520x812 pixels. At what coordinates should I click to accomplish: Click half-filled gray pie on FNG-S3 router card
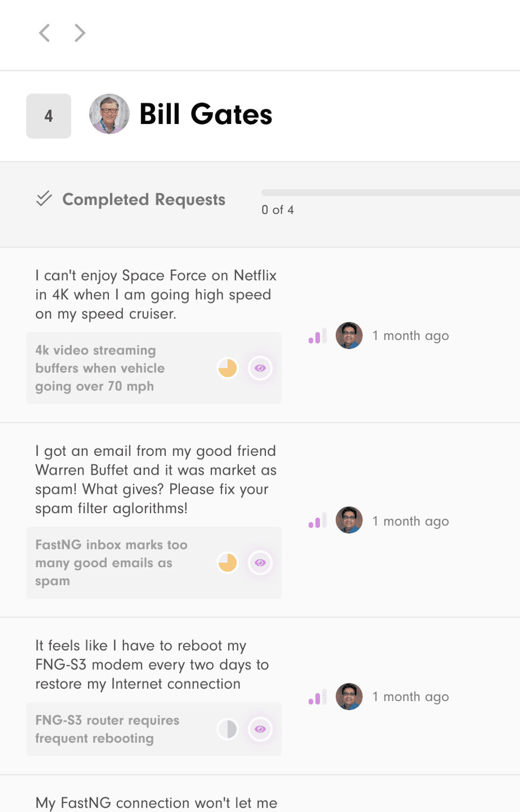(227, 729)
